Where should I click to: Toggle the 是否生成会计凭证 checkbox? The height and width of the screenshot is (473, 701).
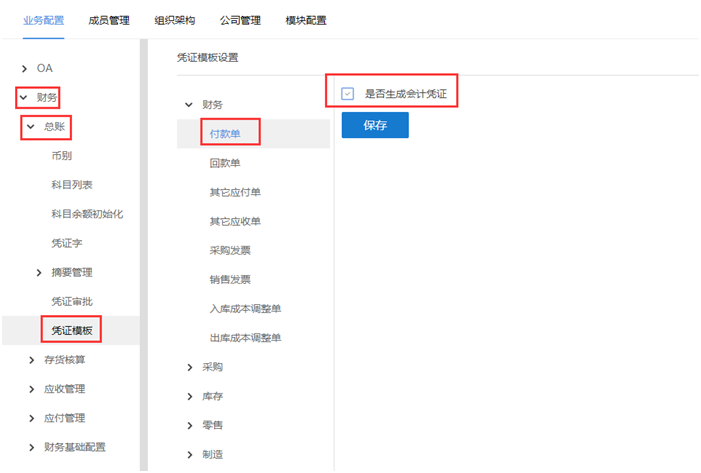(347, 94)
